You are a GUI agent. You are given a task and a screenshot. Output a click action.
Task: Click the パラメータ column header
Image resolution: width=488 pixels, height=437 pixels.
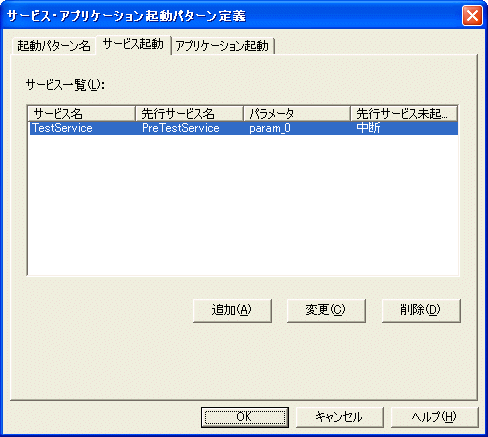pyautogui.click(x=297, y=114)
